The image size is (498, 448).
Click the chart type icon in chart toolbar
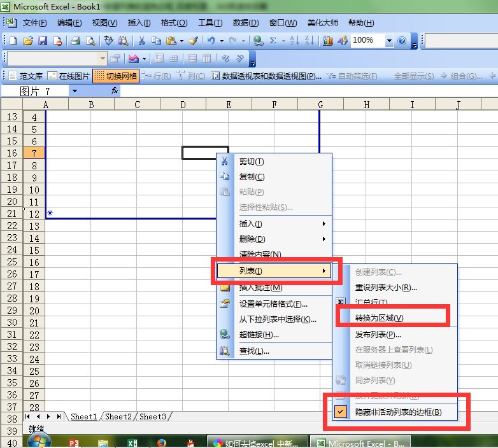tap(133, 59)
